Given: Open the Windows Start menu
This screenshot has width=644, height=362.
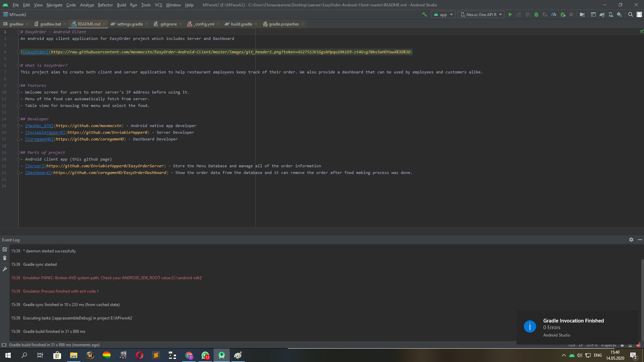Looking at the screenshot, I should [8, 355].
